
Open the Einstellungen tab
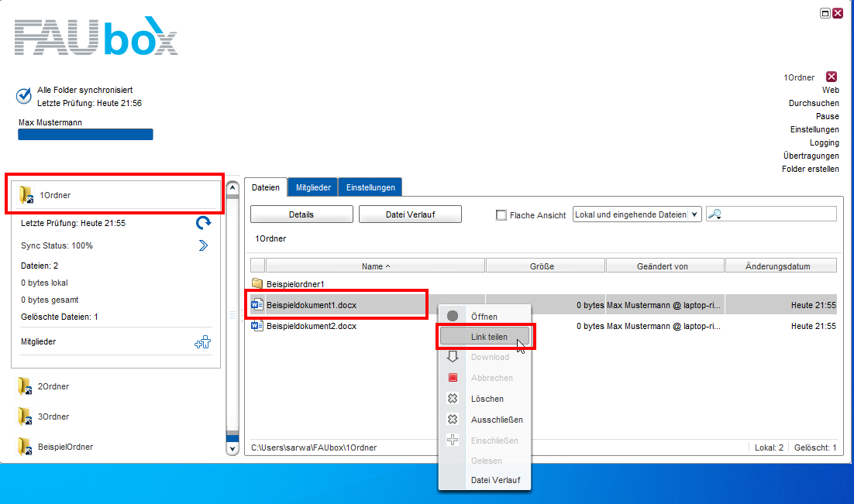coord(370,187)
